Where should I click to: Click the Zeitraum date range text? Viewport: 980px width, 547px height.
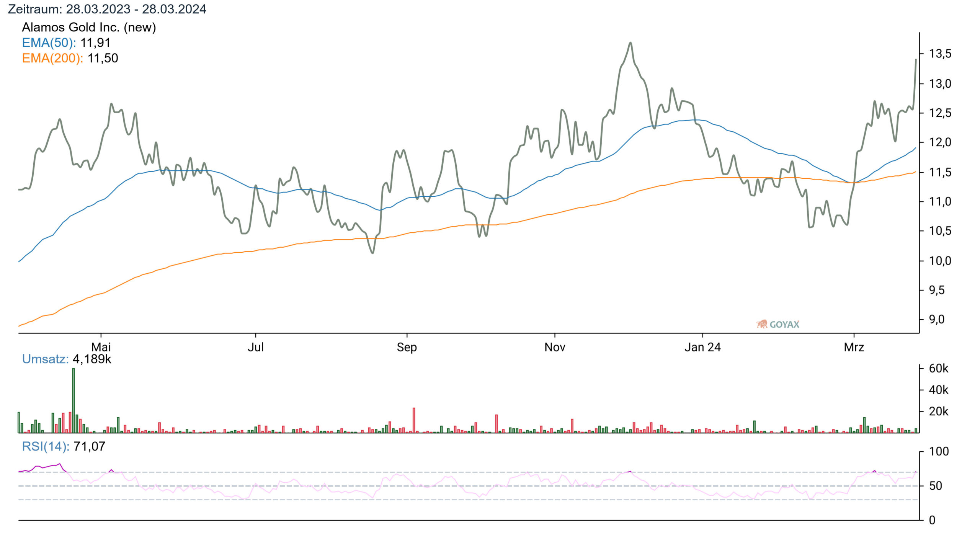(107, 9)
